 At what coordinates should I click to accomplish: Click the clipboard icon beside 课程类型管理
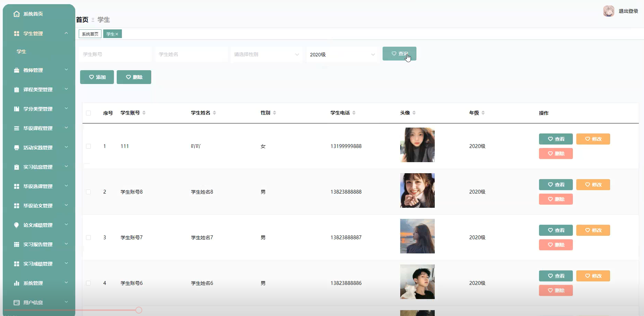coord(17,90)
